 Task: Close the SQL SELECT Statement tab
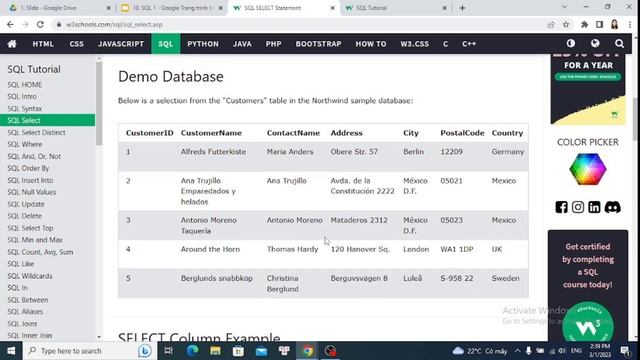tap(332, 8)
